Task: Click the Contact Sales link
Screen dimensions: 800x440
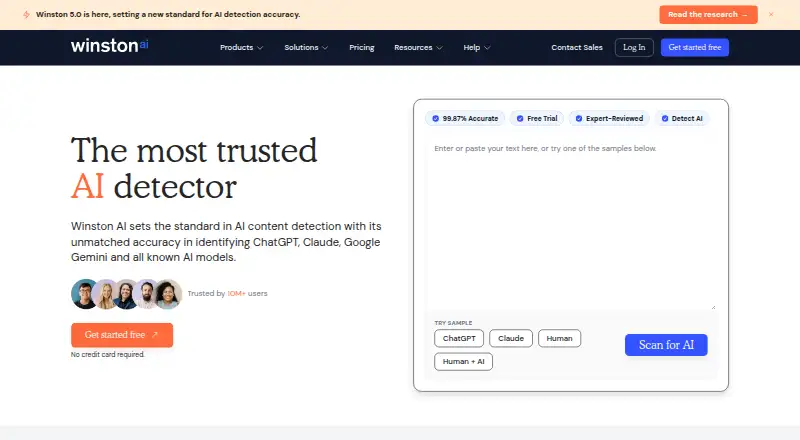Action: pos(577,47)
